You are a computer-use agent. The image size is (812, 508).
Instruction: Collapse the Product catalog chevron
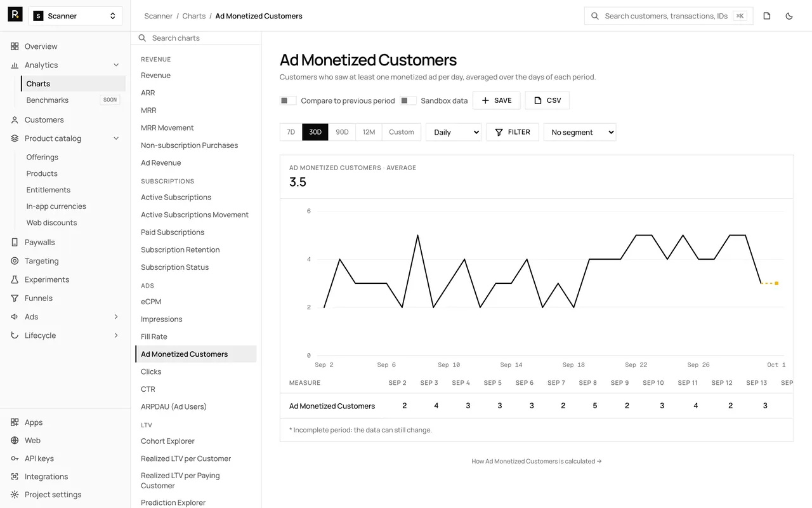coord(116,138)
